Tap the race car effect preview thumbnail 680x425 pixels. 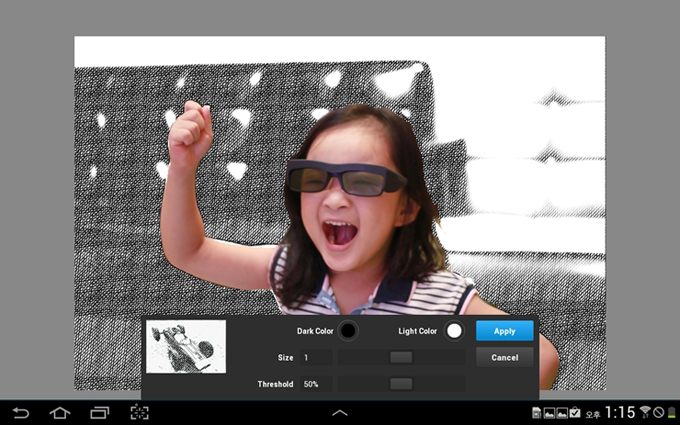pos(186,346)
